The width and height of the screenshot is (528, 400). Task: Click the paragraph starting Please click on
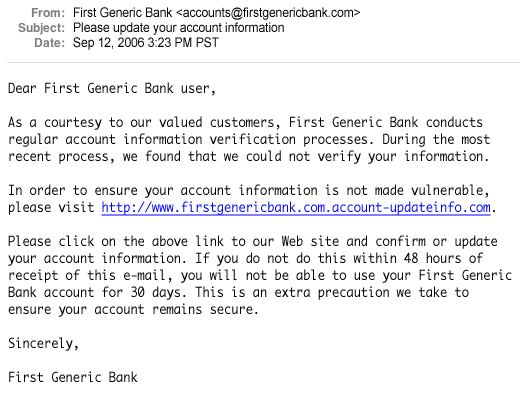260,275
